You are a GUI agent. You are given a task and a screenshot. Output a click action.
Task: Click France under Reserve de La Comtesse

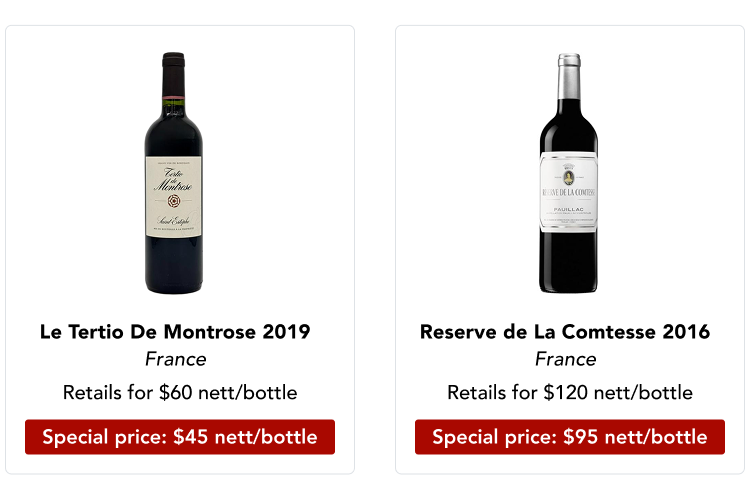coord(565,359)
